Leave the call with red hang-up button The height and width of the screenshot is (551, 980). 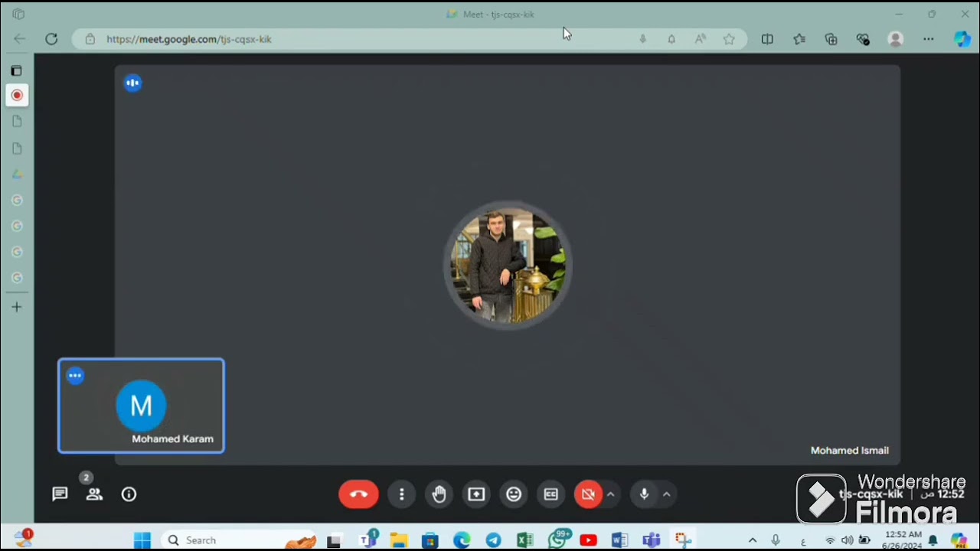358,494
